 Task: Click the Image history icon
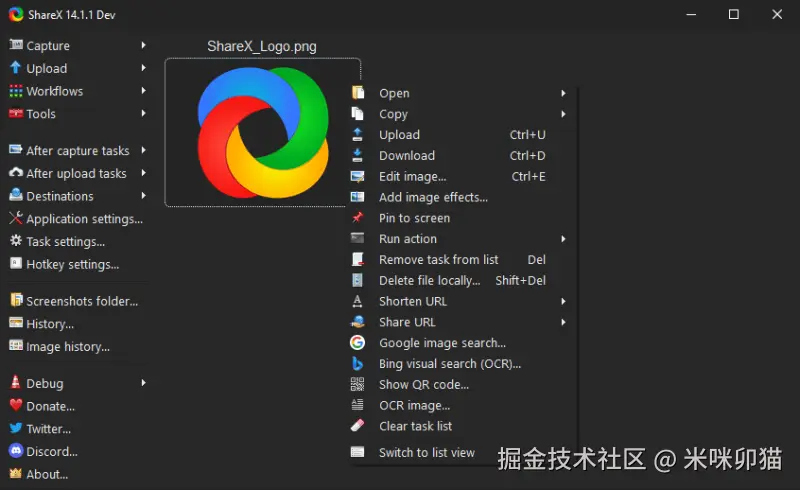pos(16,346)
